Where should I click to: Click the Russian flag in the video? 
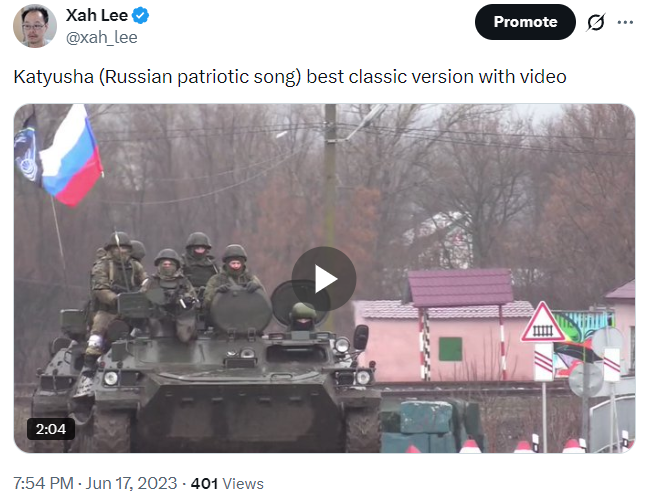click(x=72, y=156)
